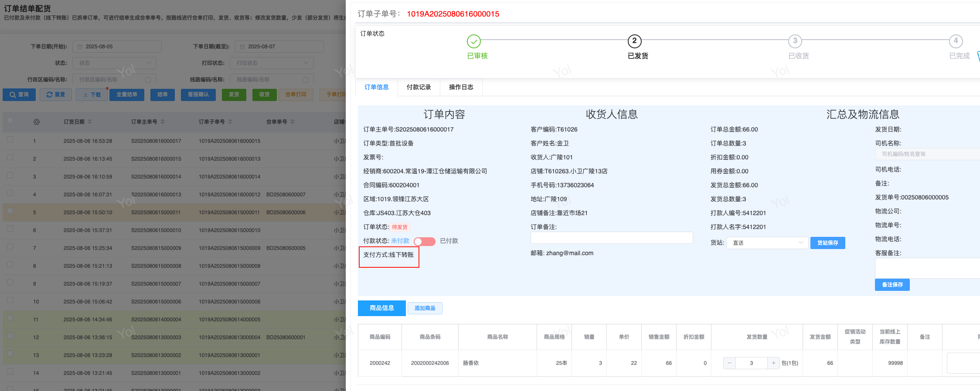
Task: Click the 备注保存 button
Action: pyautogui.click(x=892, y=285)
